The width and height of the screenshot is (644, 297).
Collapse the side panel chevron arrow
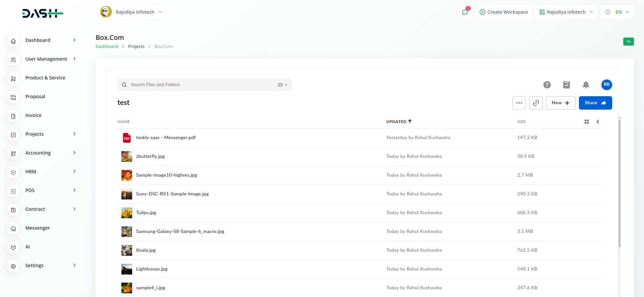click(598, 122)
